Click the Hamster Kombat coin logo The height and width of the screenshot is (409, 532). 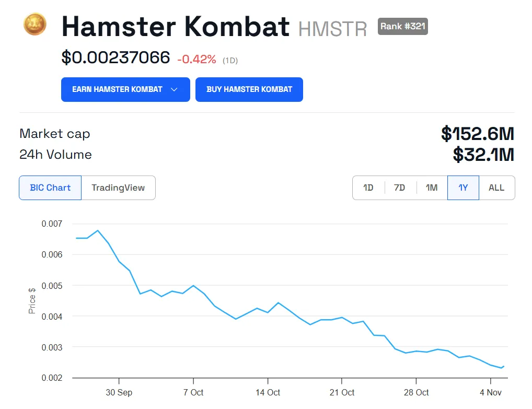pyautogui.click(x=34, y=24)
